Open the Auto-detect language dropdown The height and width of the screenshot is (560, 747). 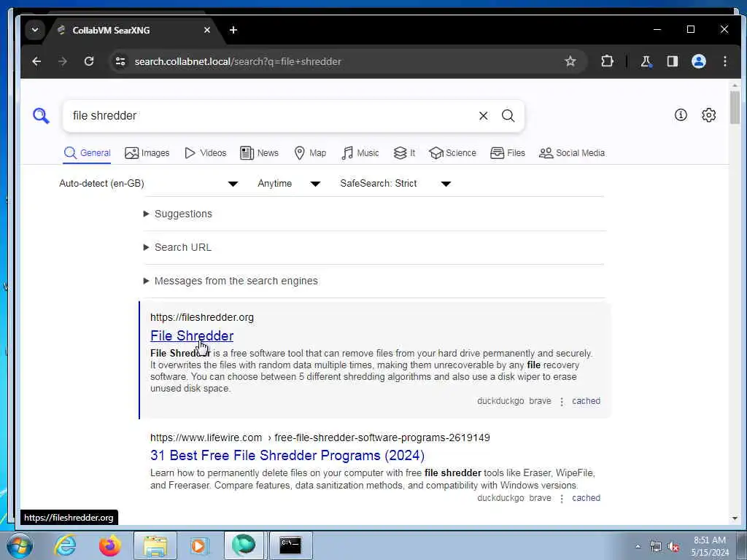148,183
